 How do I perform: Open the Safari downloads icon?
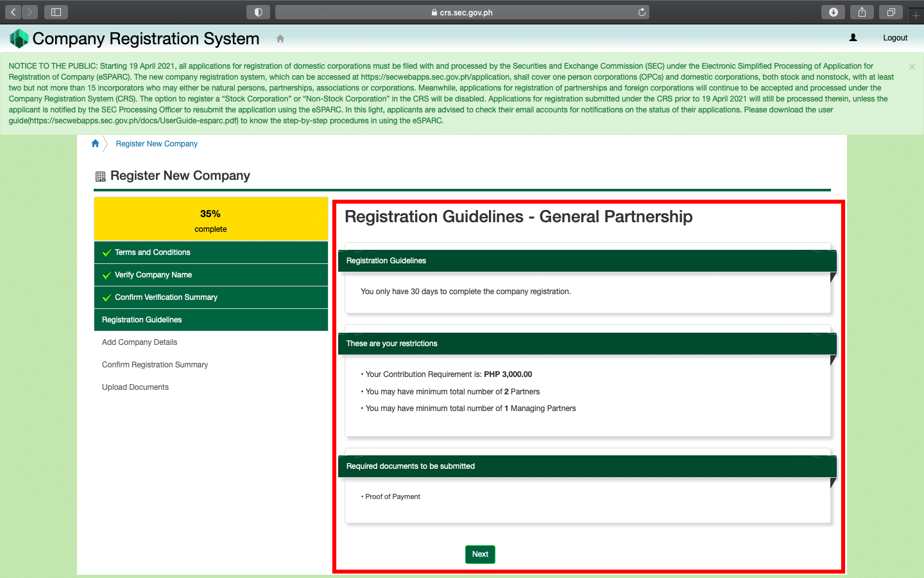coord(833,12)
